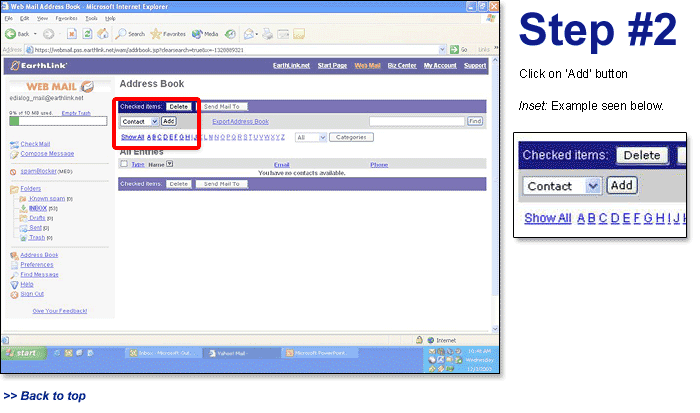Click the Show All contacts link
700x413 pixels.
coord(132,137)
